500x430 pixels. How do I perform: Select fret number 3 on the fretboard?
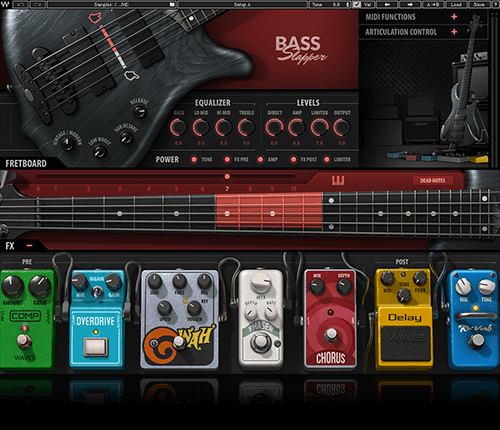point(119,189)
